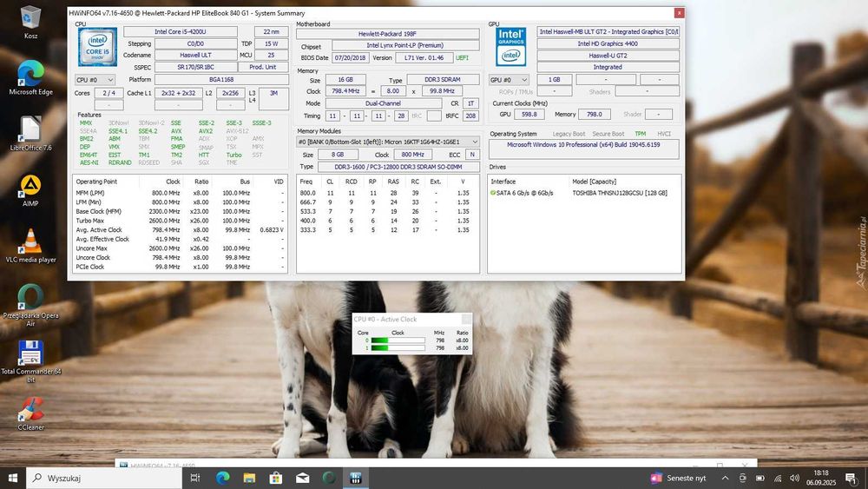This screenshot has height=489, width=868.
Task: Open the CPU #0 selector dropdown
Action: click(x=95, y=80)
